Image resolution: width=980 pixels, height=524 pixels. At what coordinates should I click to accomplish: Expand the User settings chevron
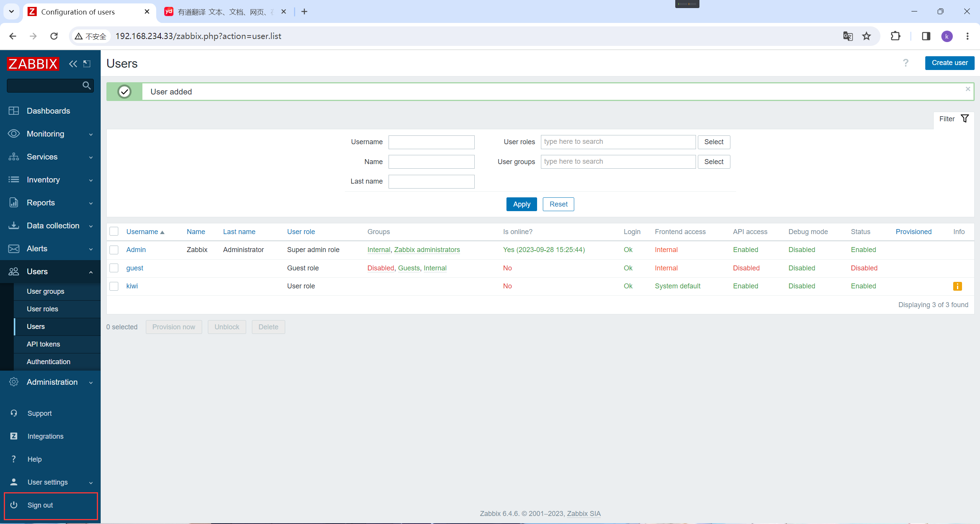tap(91, 483)
